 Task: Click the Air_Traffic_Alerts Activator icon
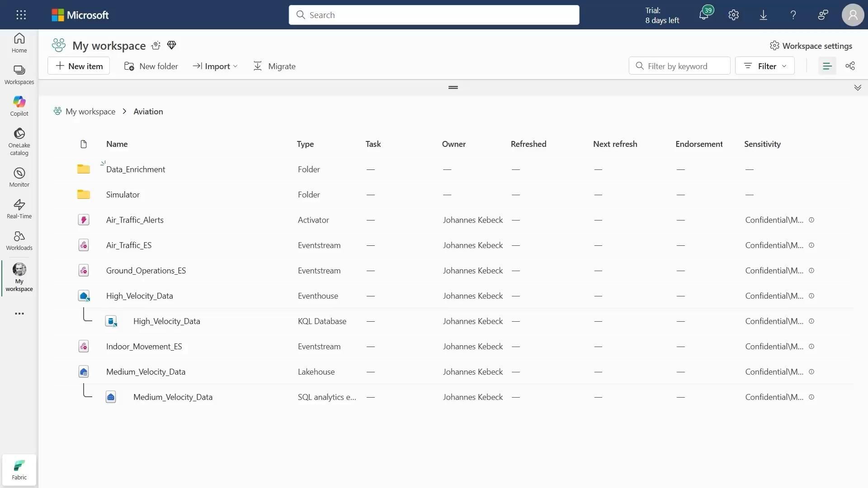(x=84, y=220)
